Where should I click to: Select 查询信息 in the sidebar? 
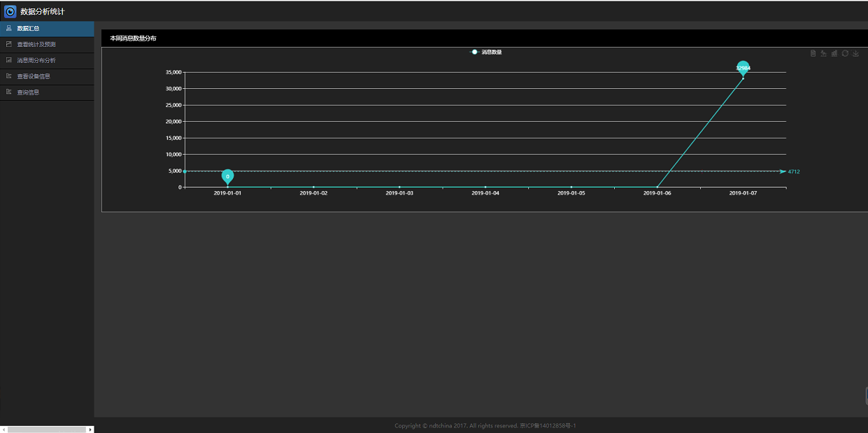click(28, 92)
